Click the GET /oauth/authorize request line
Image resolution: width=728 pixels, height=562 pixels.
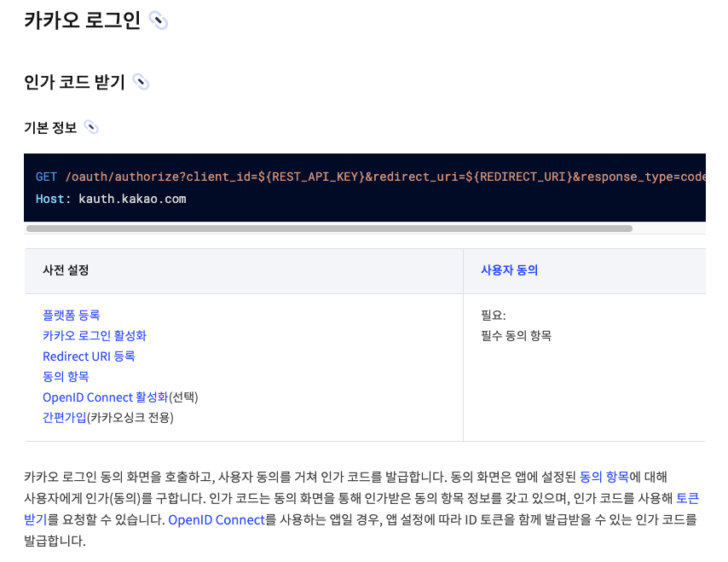click(x=371, y=177)
